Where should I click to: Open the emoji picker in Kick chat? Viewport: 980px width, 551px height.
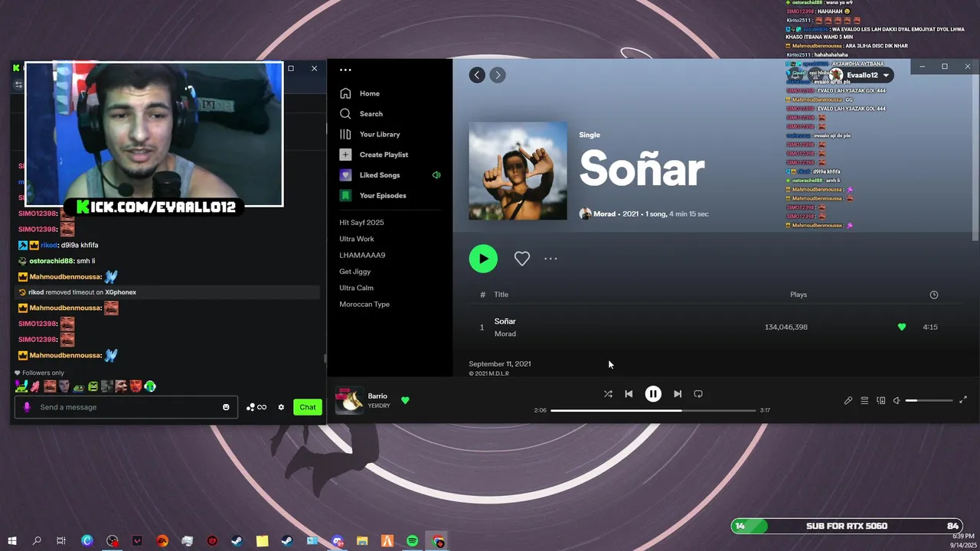(x=226, y=407)
